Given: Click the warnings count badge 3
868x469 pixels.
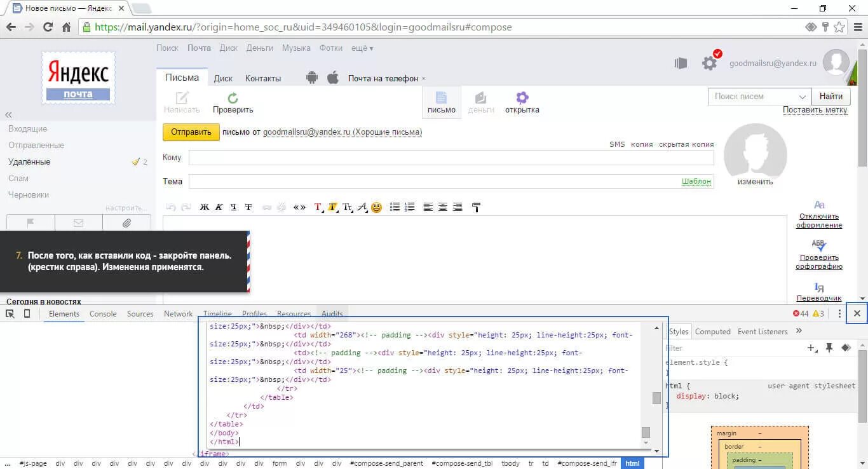Looking at the screenshot, I should pos(818,314).
